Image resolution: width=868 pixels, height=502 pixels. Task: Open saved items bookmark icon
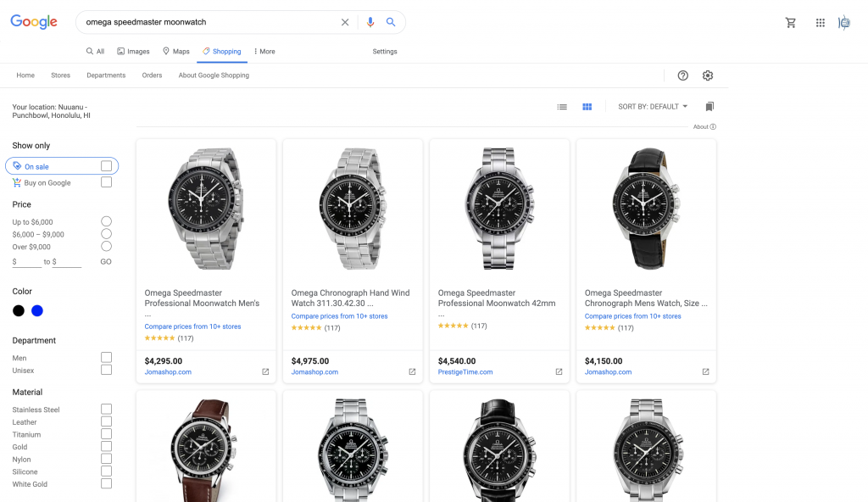[x=709, y=106]
